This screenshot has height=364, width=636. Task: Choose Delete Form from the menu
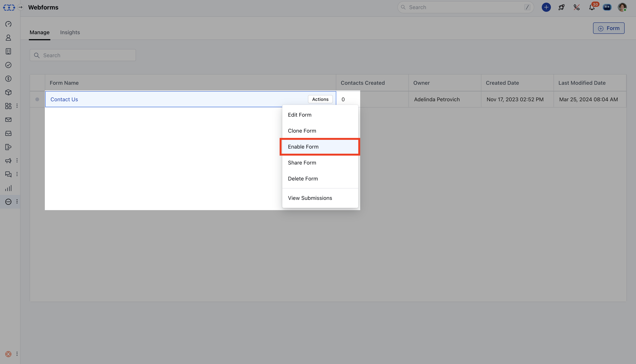(x=320, y=179)
